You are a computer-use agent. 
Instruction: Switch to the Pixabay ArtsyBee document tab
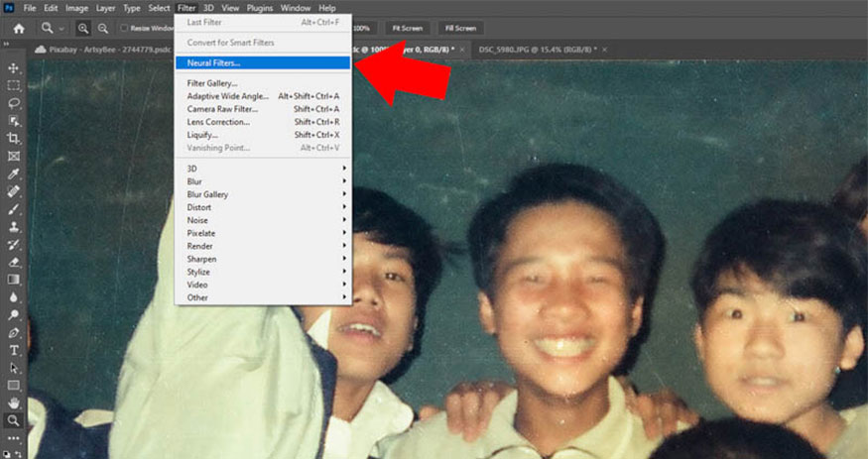coord(103,50)
